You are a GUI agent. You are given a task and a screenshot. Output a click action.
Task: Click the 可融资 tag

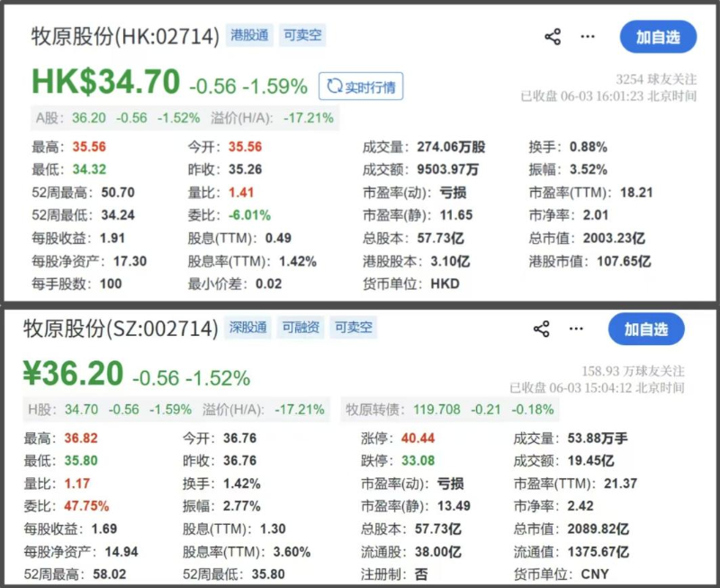point(301,328)
